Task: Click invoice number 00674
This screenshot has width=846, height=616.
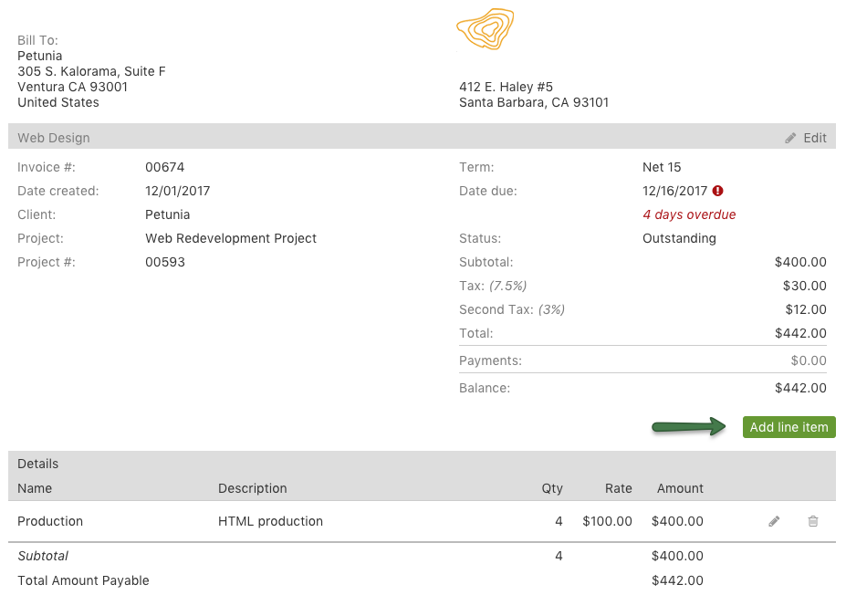Action: (164, 167)
